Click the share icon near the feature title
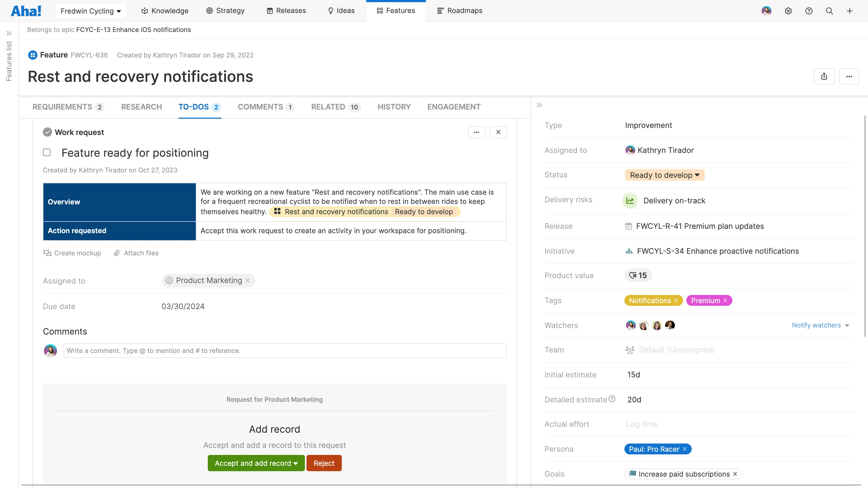This screenshot has height=488, width=868. (x=824, y=76)
